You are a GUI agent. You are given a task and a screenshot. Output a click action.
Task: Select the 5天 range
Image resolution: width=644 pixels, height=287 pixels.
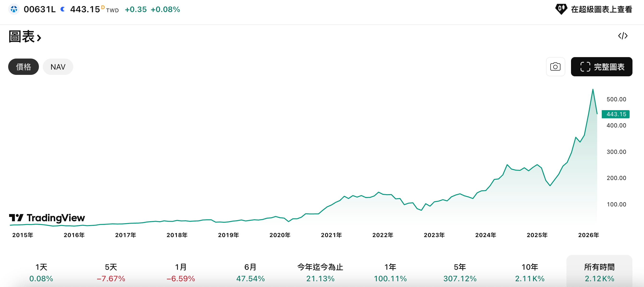point(111,272)
